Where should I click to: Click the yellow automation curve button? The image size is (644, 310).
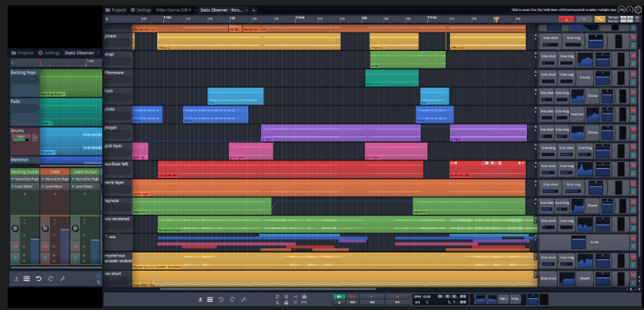(600, 19)
